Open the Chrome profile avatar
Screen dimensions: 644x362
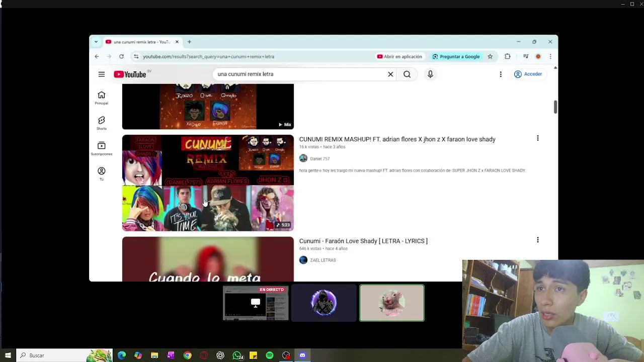[538, 56]
